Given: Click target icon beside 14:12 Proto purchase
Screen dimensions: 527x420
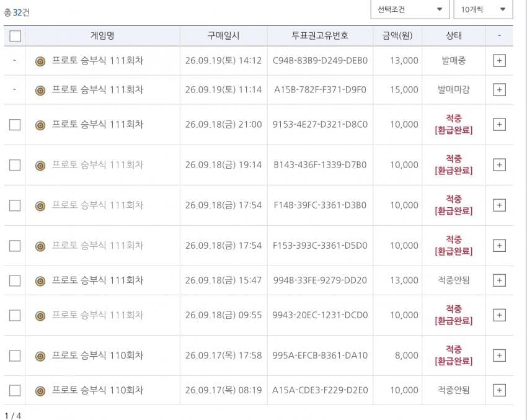Looking at the screenshot, I should point(40,61).
